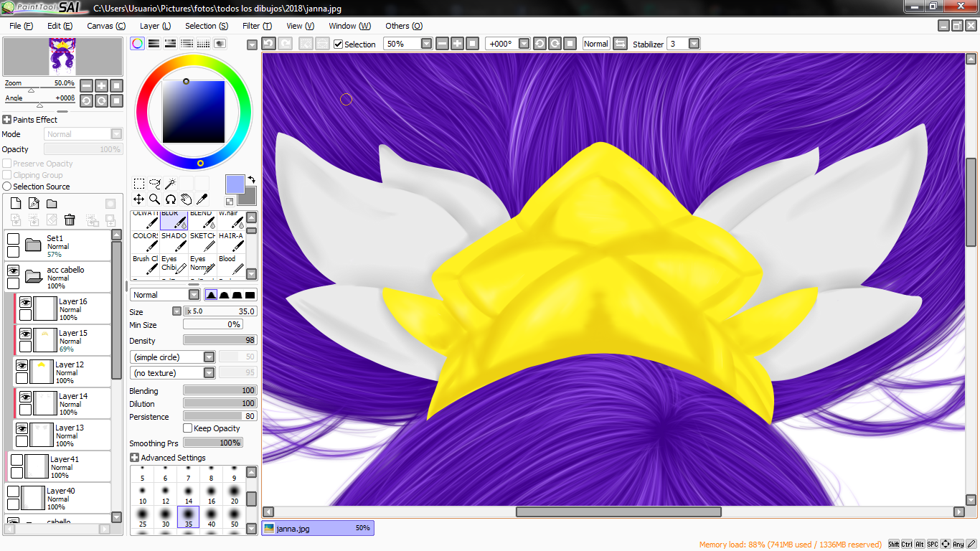Open the brush size multiplier dropdown
Screen dimensions: 980x551
(177, 311)
